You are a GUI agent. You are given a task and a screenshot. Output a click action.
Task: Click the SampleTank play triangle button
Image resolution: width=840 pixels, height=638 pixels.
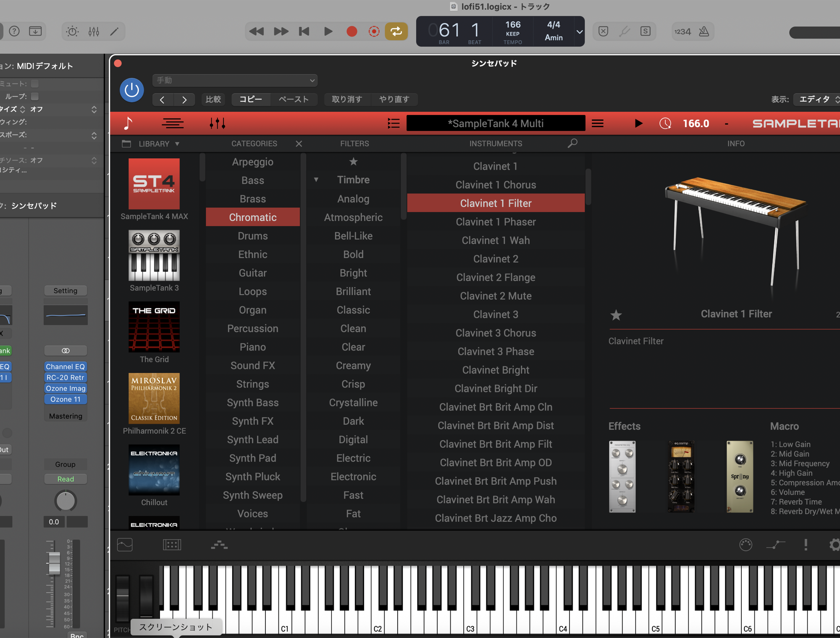pyautogui.click(x=638, y=123)
